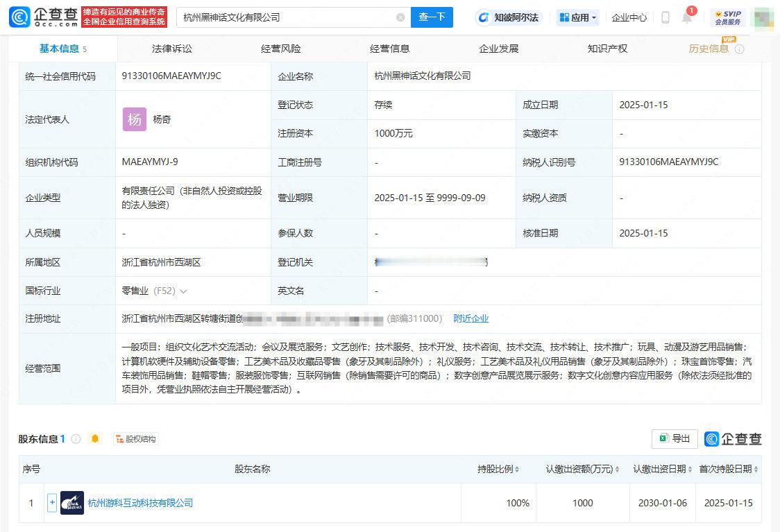Image resolution: width=780 pixels, height=532 pixels.
Task: Click 杭州游科互动科技 company logo
Action: (x=72, y=503)
